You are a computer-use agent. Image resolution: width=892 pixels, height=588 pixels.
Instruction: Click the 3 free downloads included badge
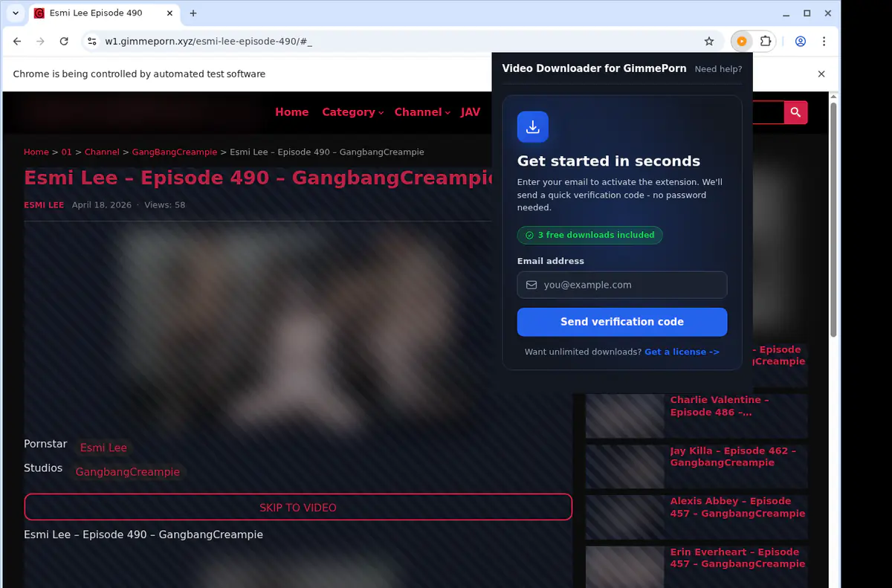pos(589,235)
